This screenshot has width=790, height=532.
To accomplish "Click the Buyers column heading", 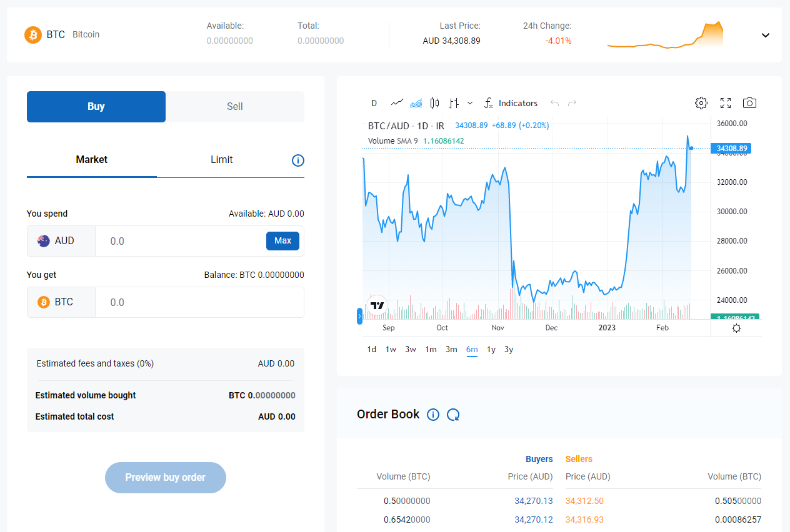I will [539, 459].
